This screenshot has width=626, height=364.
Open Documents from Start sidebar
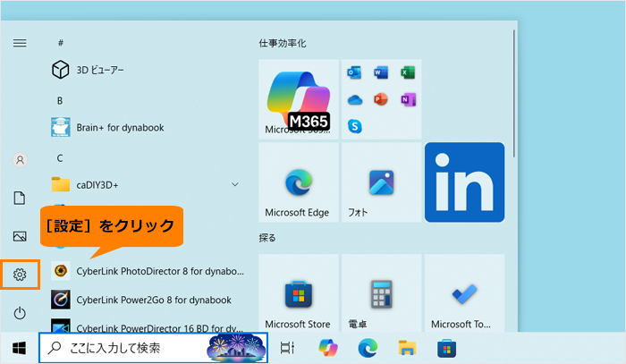(x=20, y=198)
